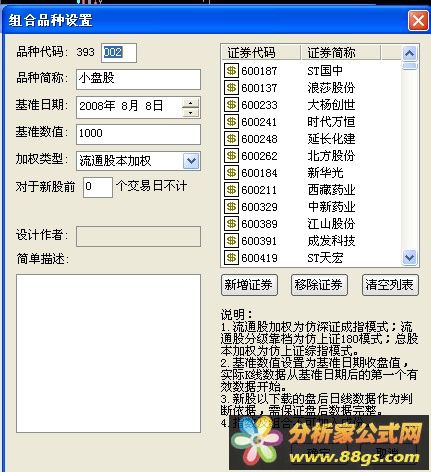Click security code 600233

coord(259,105)
